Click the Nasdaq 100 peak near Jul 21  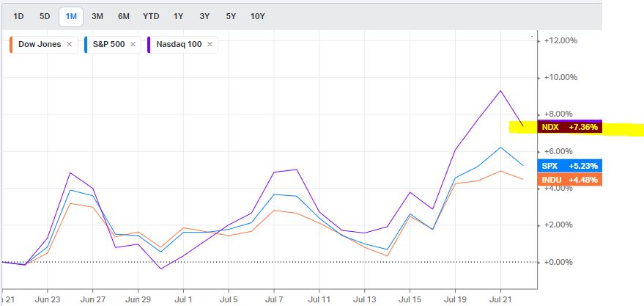500,90
